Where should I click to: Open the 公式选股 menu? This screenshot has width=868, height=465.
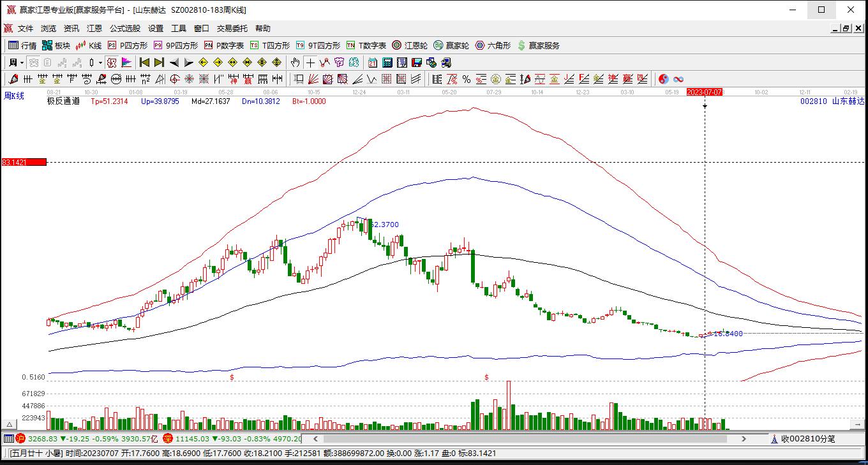125,28
